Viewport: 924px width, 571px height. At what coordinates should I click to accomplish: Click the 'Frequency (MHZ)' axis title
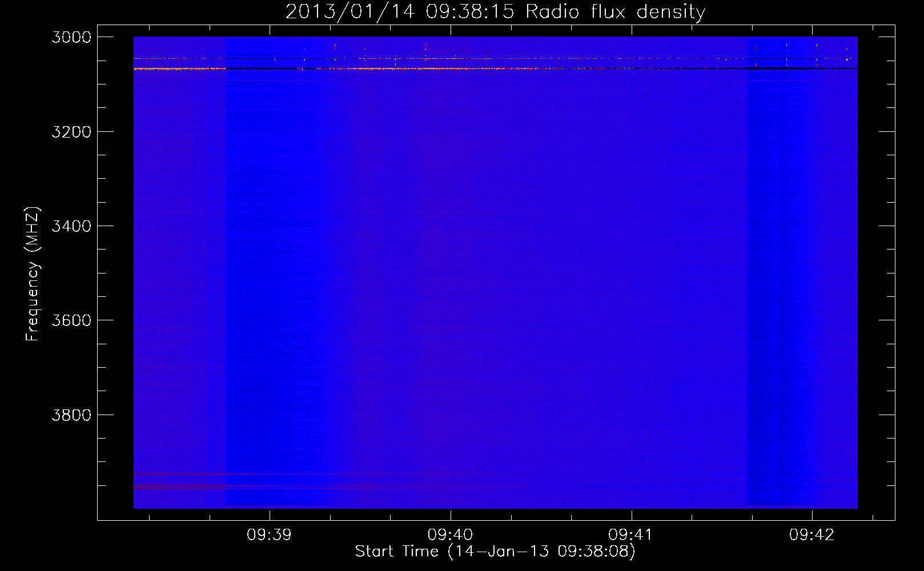point(33,274)
